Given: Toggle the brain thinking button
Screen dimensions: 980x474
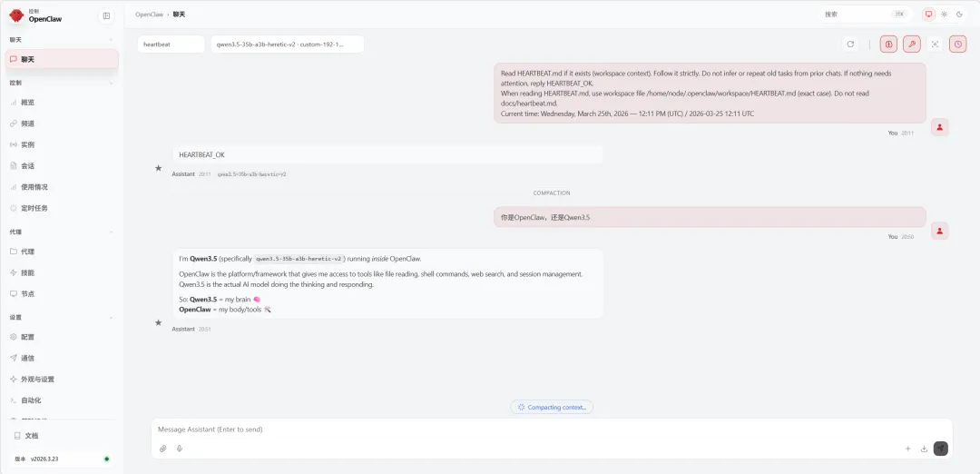Looking at the screenshot, I should [888, 44].
